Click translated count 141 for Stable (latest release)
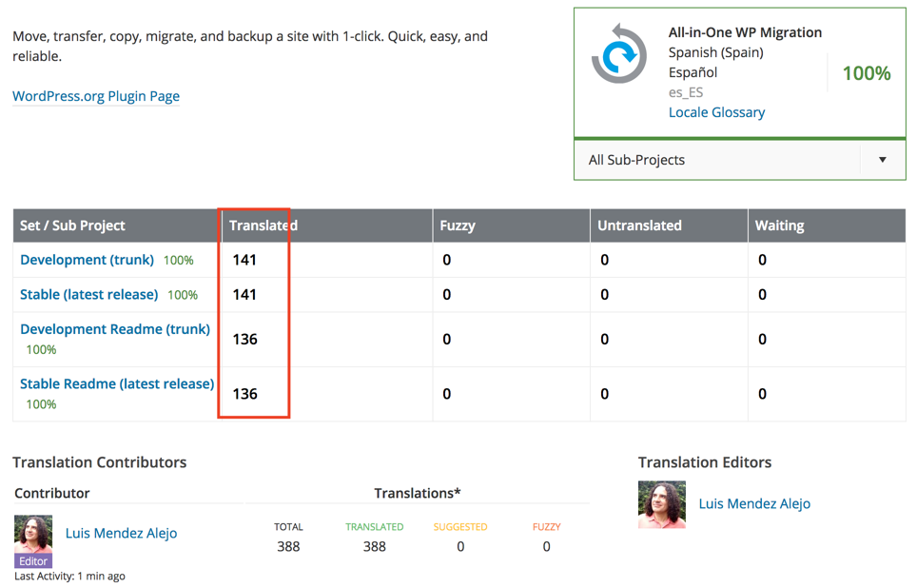This screenshot has width=917, height=588. [244, 294]
